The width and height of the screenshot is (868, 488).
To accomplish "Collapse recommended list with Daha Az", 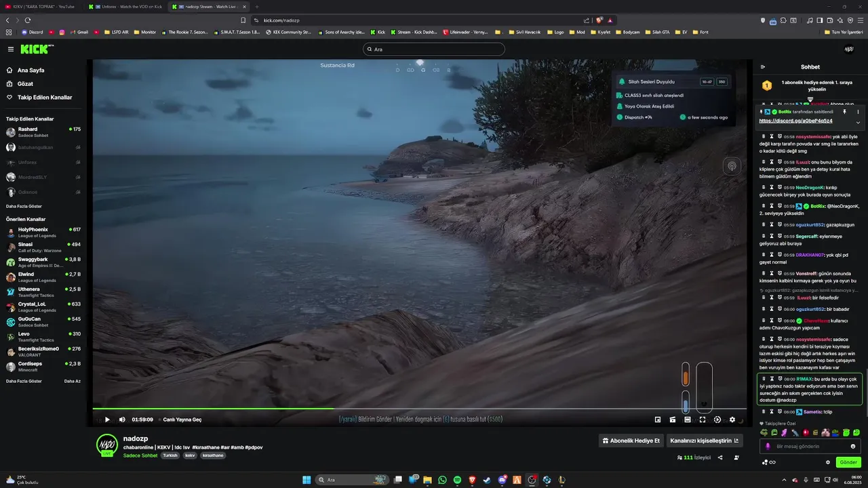I will [73, 381].
